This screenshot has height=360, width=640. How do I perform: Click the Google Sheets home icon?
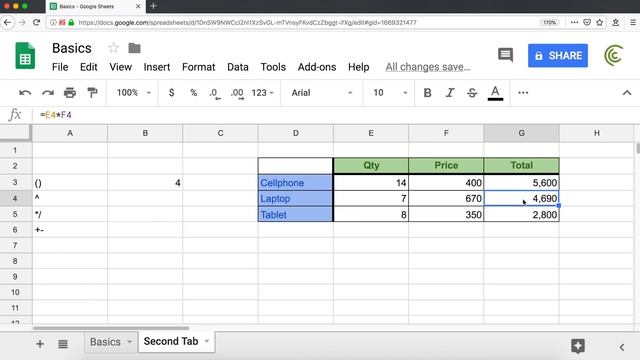25,56
